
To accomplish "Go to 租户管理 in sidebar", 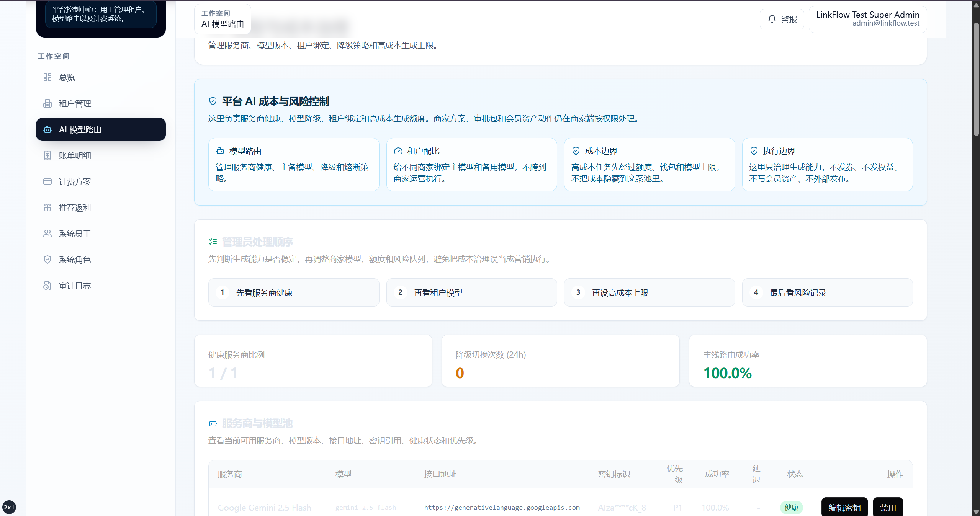I will 101,104.
